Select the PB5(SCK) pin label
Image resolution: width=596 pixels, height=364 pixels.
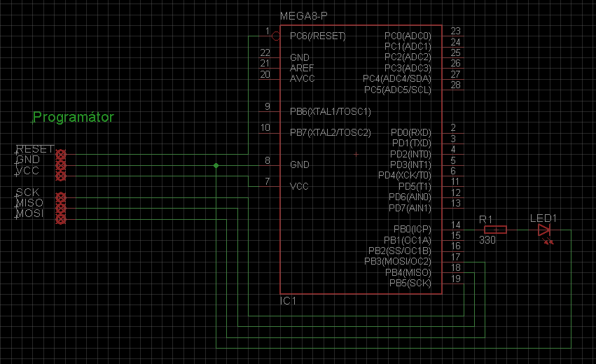click(x=409, y=283)
